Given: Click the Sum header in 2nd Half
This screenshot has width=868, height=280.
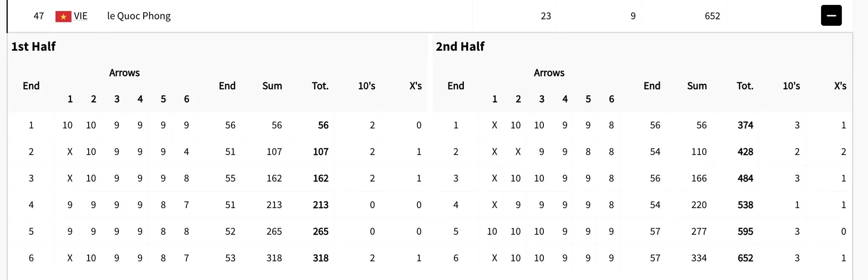Looking at the screenshot, I should click(697, 86).
